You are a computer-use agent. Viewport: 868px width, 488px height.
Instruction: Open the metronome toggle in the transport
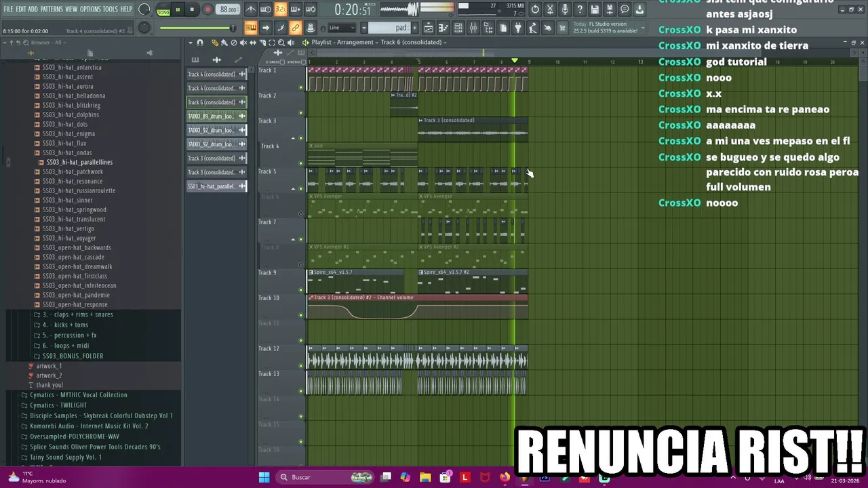[x=251, y=9]
